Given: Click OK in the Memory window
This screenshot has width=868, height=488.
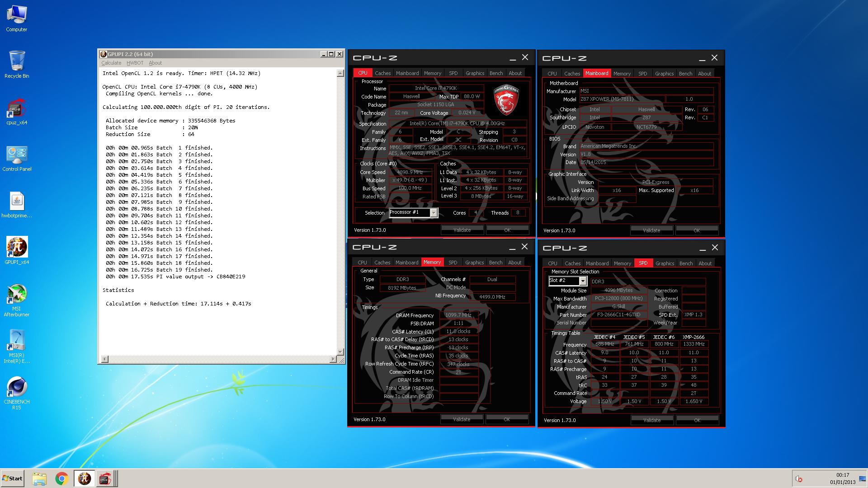Looking at the screenshot, I should click(x=507, y=419).
